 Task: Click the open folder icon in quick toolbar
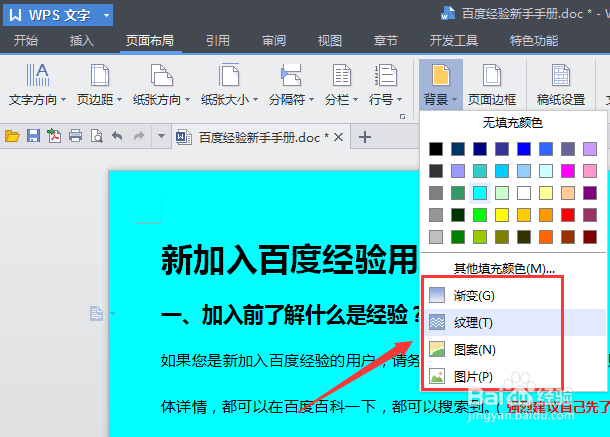tap(12, 136)
